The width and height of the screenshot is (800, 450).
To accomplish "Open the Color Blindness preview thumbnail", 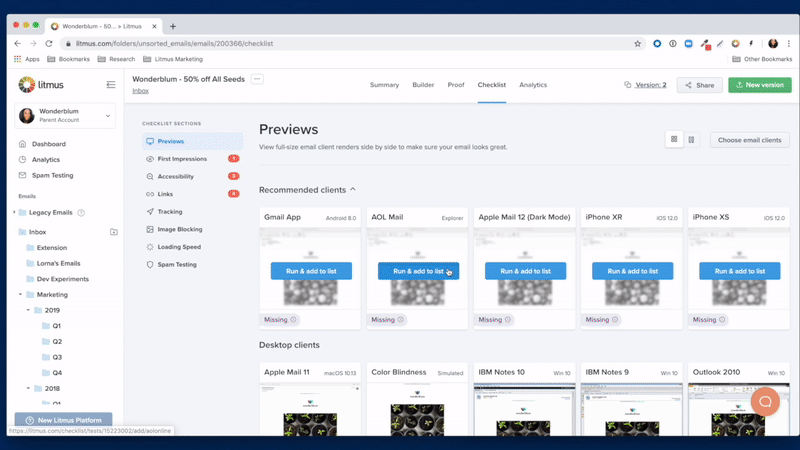I will (417, 410).
